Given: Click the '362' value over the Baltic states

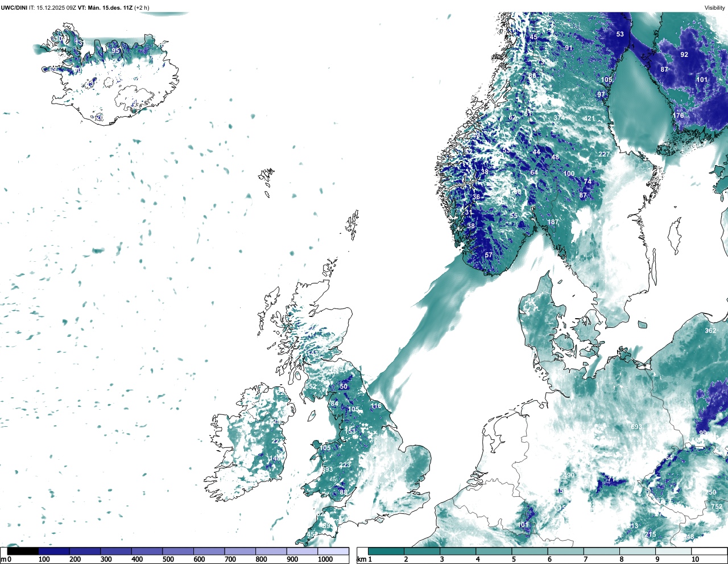Looking at the screenshot, I should point(710,331).
